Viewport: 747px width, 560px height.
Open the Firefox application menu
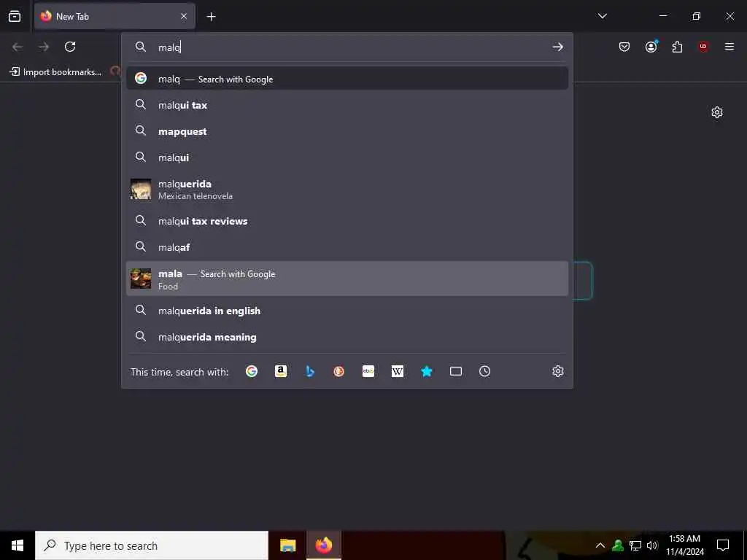click(x=729, y=47)
